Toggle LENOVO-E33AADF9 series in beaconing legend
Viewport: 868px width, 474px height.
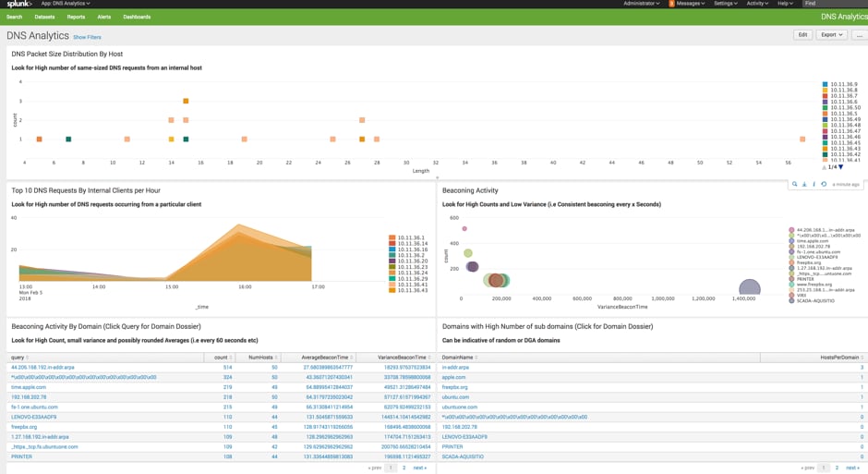coord(814,257)
